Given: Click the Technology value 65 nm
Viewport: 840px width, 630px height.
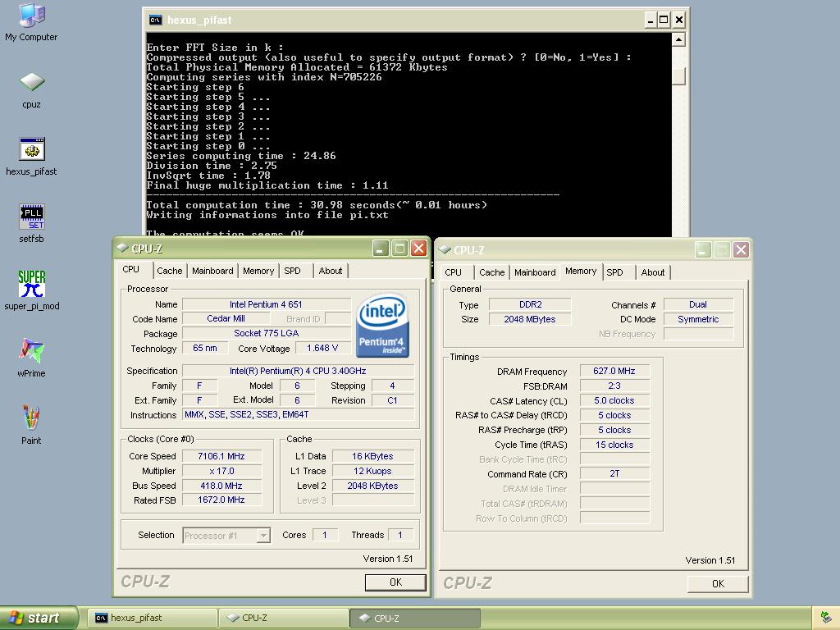Looking at the screenshot, I should [x=205, y=348].
